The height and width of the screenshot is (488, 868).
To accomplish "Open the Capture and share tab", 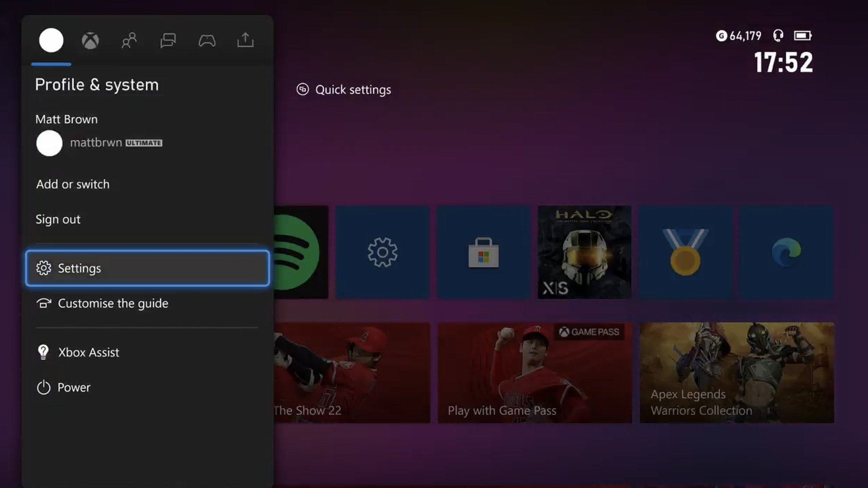I will click(x=245, y=40).
